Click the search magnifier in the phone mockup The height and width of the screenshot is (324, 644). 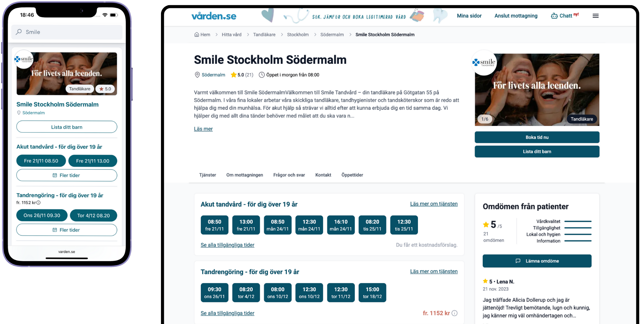[19, 32]
